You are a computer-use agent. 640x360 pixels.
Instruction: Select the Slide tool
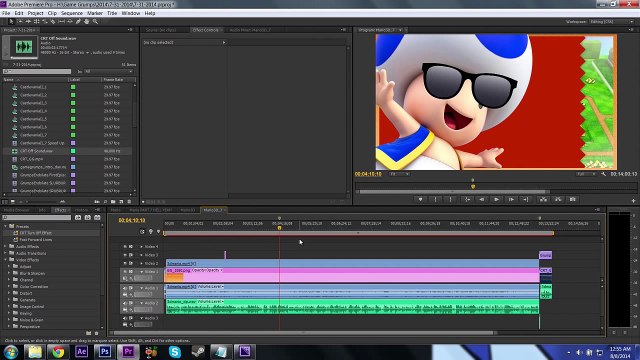click(70, 22)
